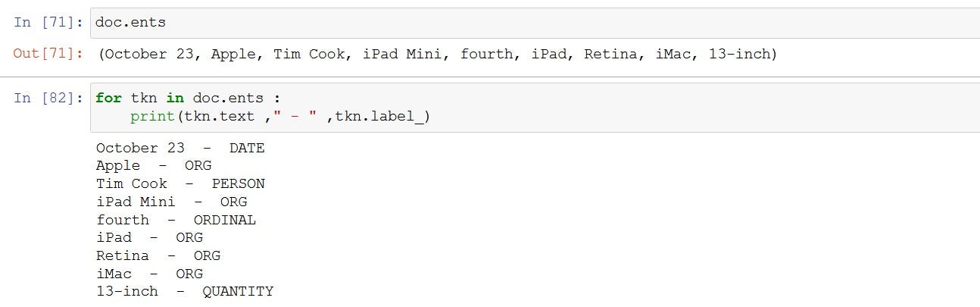Image resolution: width=980 pixels, height=307 pixels.
Task: Click the 'iPad - ORG' output line
Action: [x=149, y=238]
